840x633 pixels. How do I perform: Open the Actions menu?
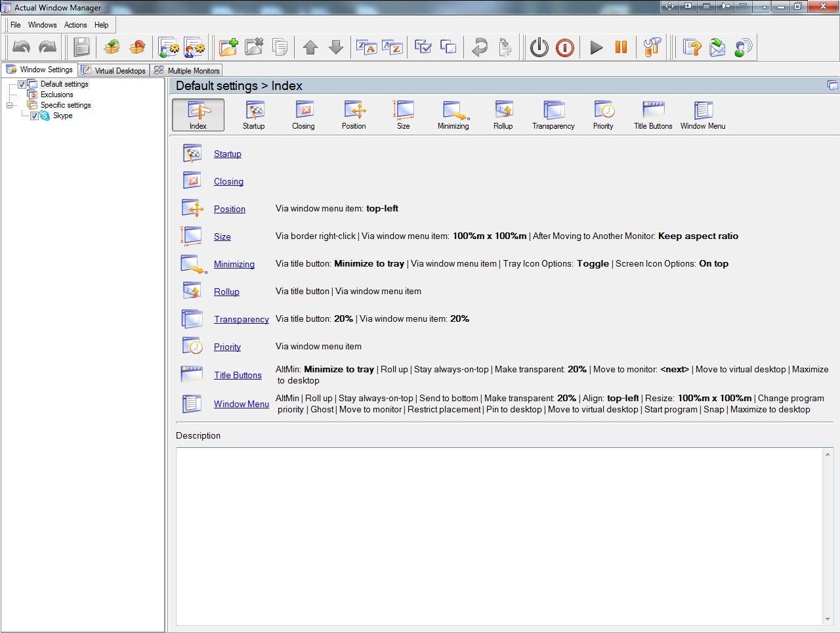click(x=75, y=25)
